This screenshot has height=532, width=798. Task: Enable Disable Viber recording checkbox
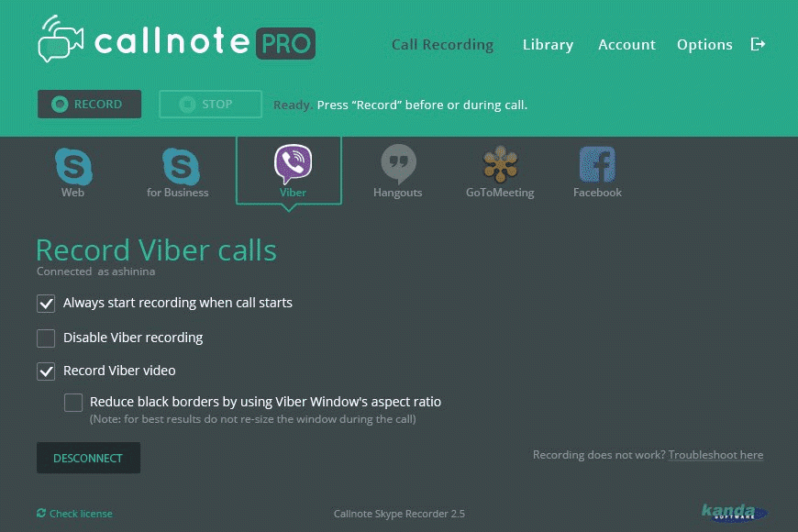click(x=46, y=338)
